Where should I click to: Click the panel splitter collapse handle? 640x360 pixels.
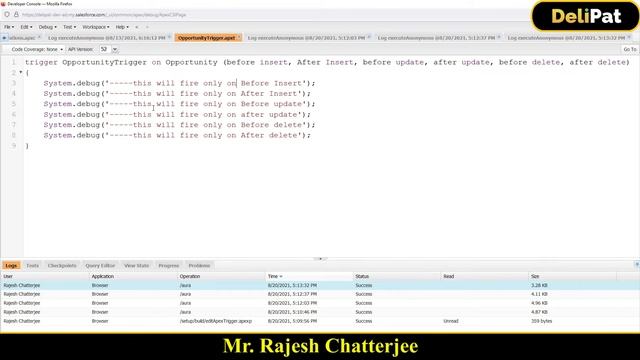[320, 259]
